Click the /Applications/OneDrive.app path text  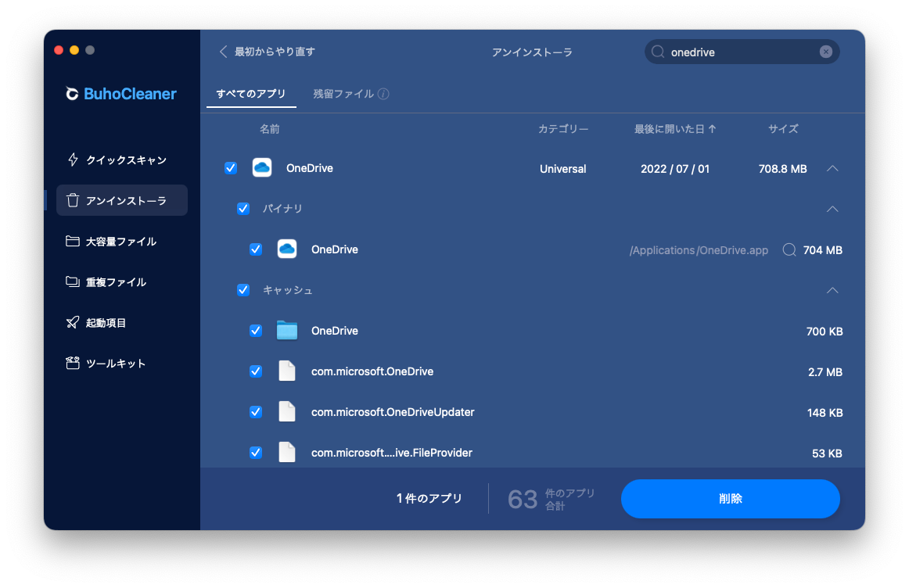coord(699,250)
